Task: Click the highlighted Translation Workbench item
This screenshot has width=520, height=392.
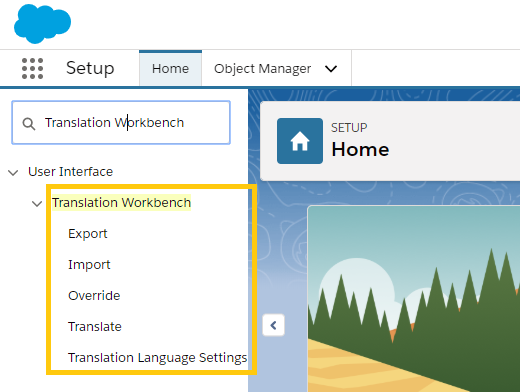Action: coord(121,203)
